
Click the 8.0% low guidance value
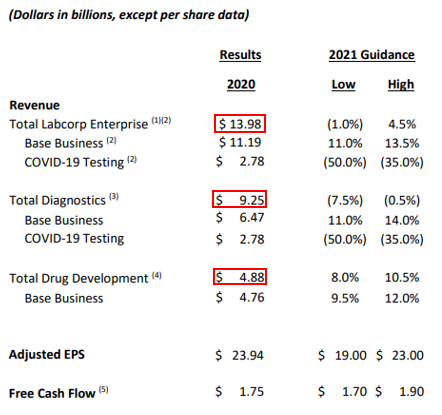click(x=345, y=277)
